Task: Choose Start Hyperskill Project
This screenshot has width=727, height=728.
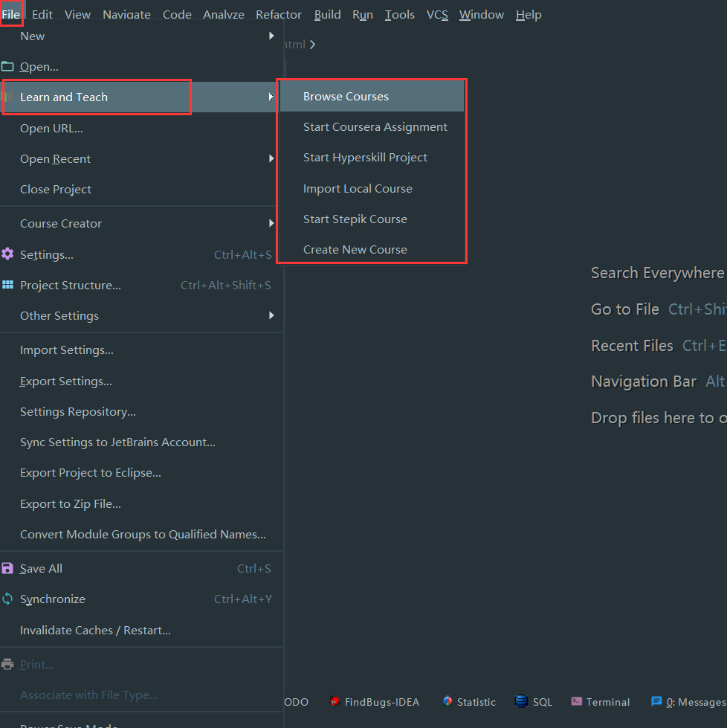Action: coord(365,158)
